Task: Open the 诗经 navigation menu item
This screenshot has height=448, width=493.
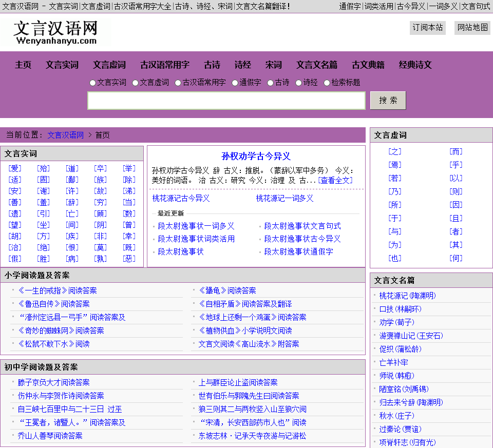Action: point(243,65)
